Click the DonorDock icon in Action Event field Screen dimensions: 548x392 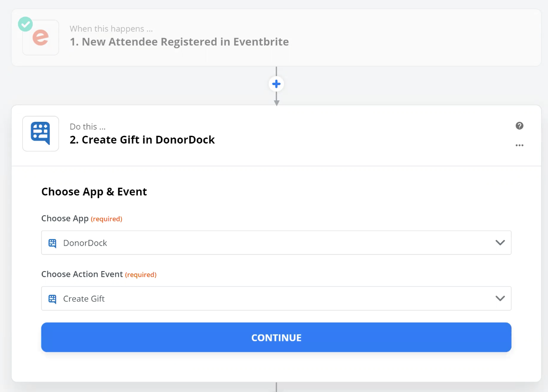point(52,299)
